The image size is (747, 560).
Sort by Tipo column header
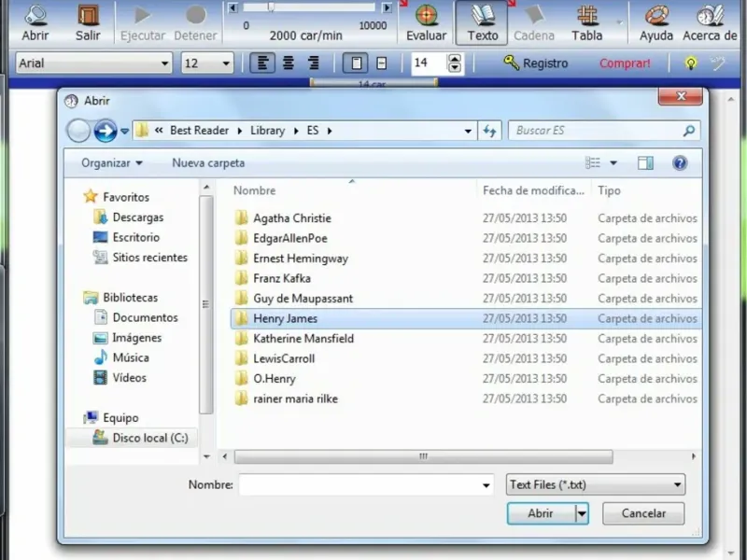610,190
